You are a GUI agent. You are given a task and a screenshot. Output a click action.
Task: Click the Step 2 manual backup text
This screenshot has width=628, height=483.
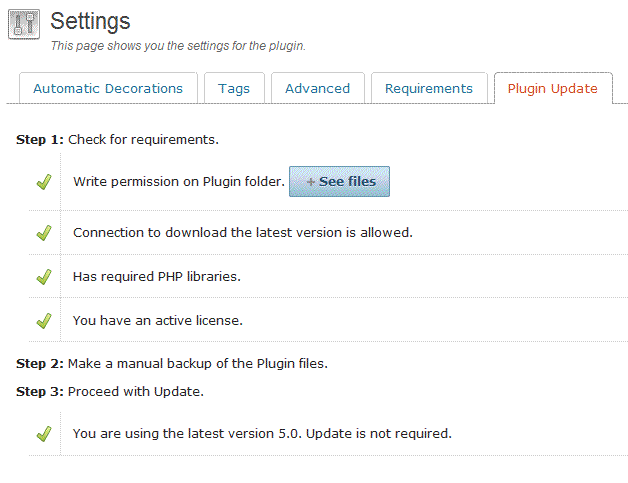click(x=172, y=363)
